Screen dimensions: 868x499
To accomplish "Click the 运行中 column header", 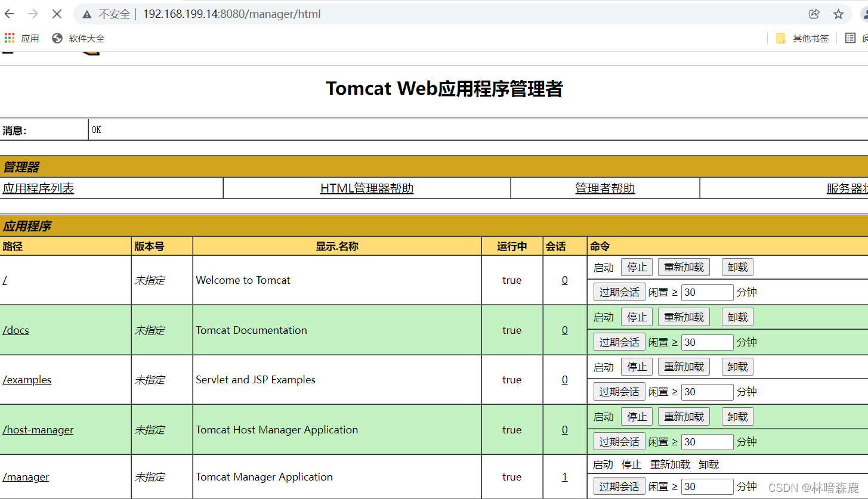I will pyautogui.click(x=512, y=246).
